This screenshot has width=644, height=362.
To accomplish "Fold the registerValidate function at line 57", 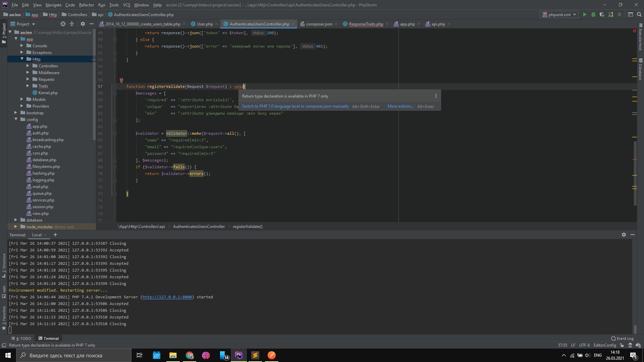I will click(x=115, y=86).
